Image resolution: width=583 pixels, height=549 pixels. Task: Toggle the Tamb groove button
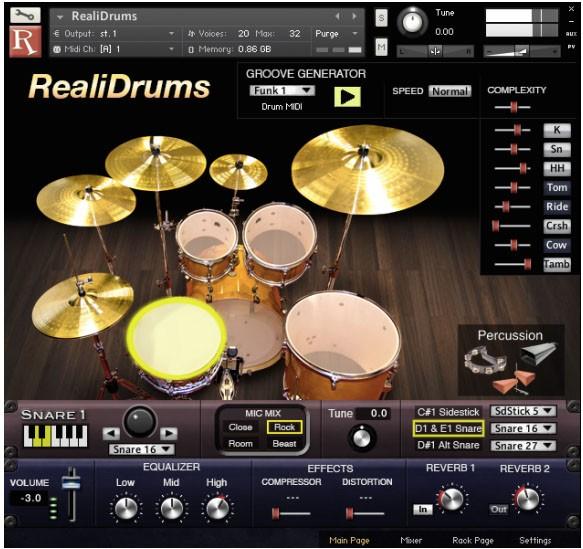click(x=557, y=264)
